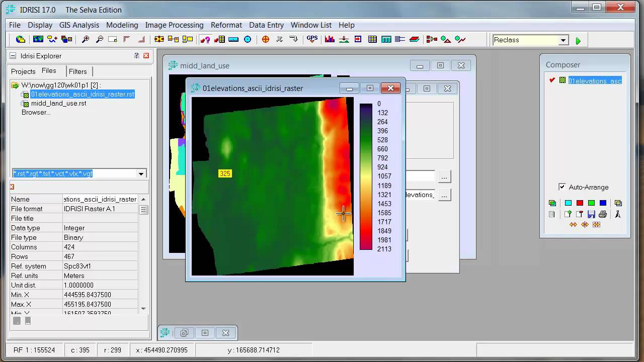Open the GPS tool in toolbar
The image size is (644, 362).
[312, 40]
